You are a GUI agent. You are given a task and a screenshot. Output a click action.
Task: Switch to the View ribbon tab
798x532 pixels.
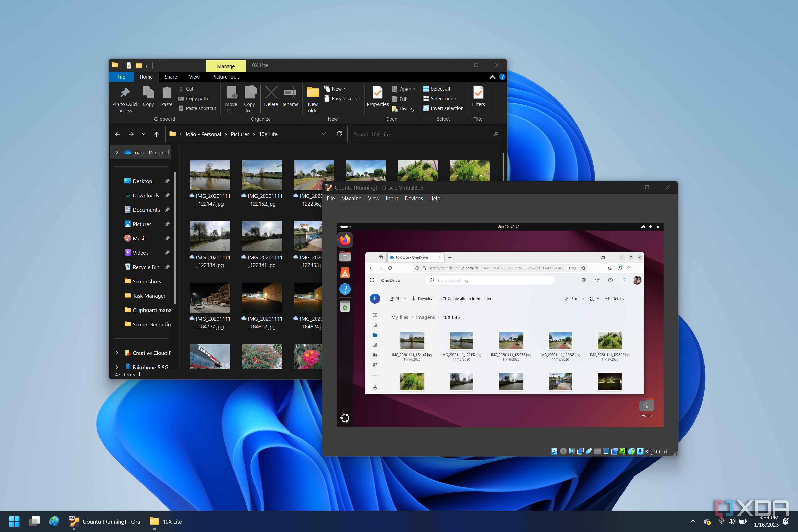coord(194,77)
